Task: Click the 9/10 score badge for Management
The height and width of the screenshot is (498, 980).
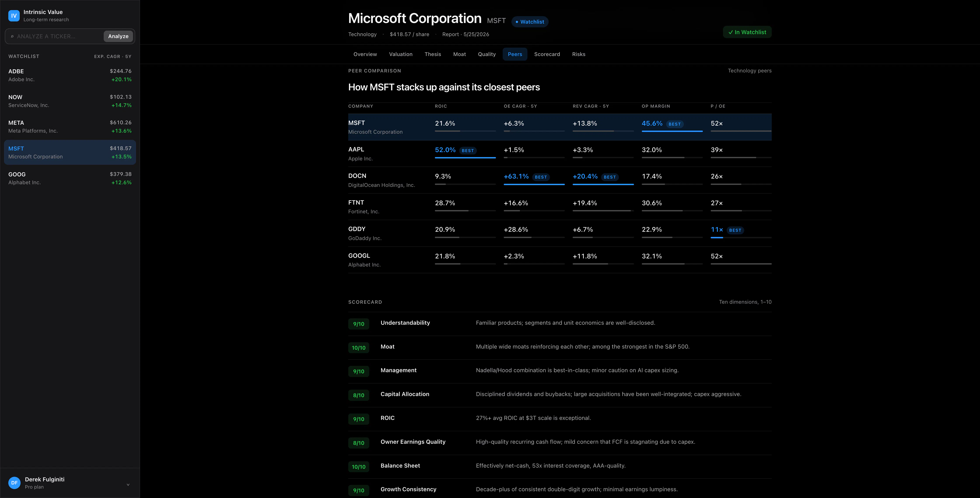Action: pos(359,372)
